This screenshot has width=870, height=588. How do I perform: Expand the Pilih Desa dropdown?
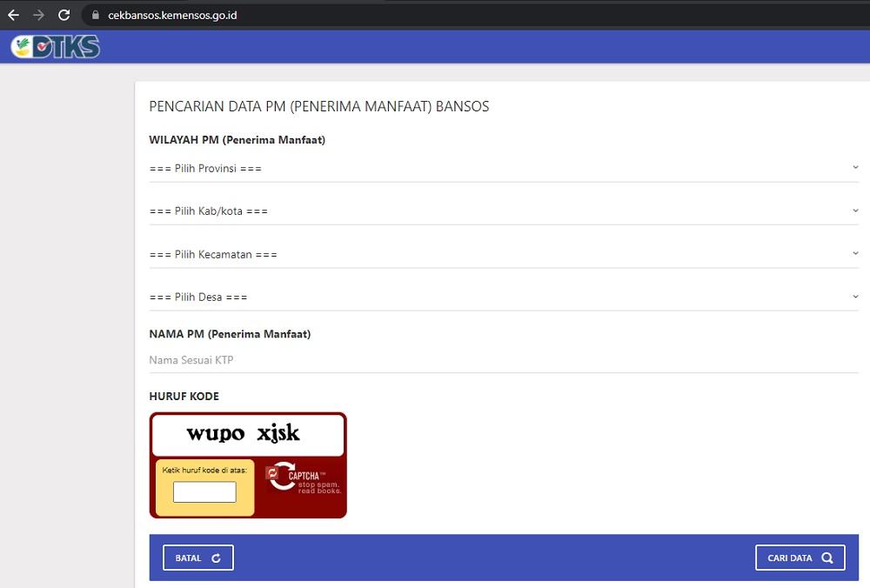503,297
